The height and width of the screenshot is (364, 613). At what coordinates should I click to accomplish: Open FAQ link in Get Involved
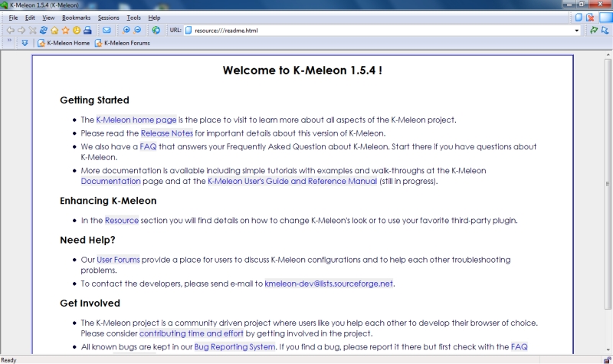click(520, 346)
